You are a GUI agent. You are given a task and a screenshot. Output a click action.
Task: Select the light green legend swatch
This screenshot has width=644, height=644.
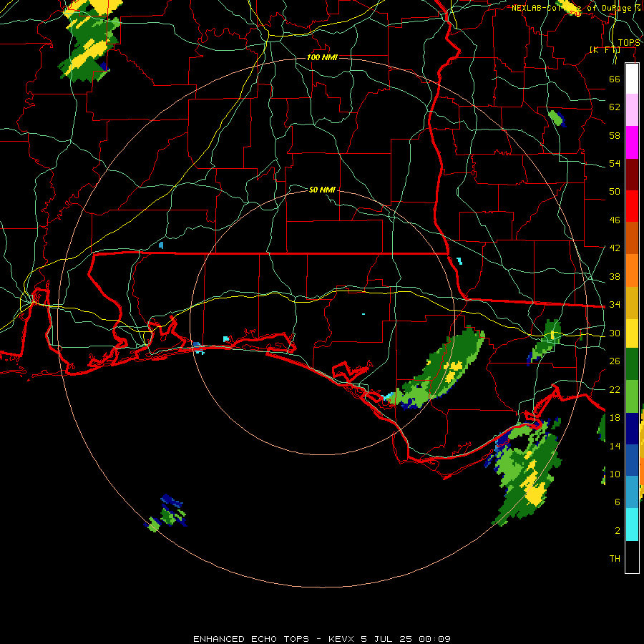tap(632, 396)
